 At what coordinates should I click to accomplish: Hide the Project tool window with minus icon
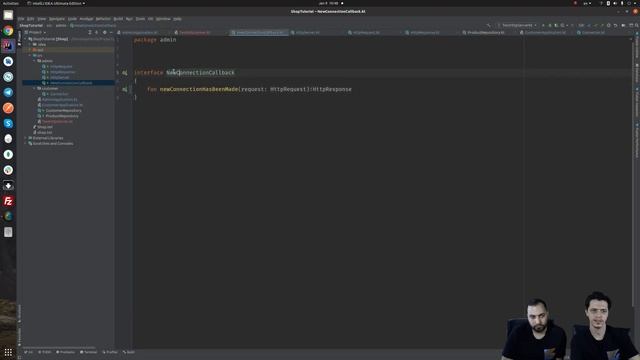pyautogui.click(x=111, y=32)
